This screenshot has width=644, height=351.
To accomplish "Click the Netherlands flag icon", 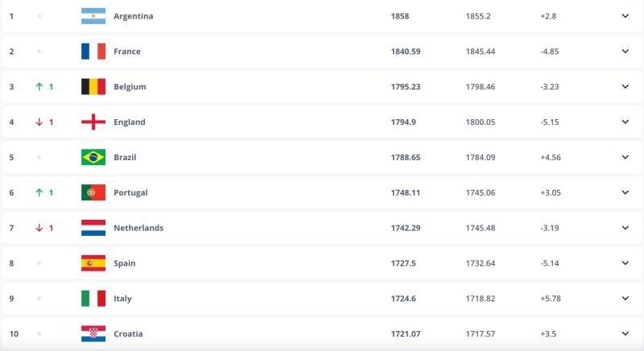I will [x=93, y=228].
